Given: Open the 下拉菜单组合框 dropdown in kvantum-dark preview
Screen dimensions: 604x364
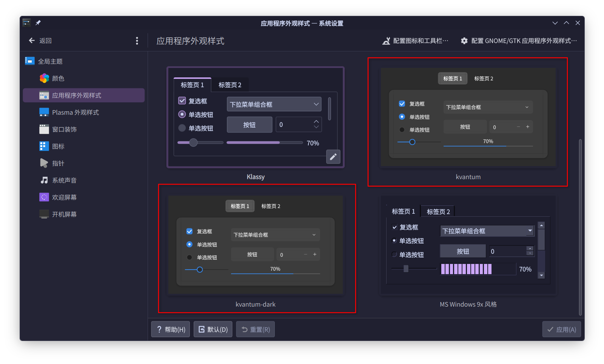Looking at the screenshot, I should [275, 235].
